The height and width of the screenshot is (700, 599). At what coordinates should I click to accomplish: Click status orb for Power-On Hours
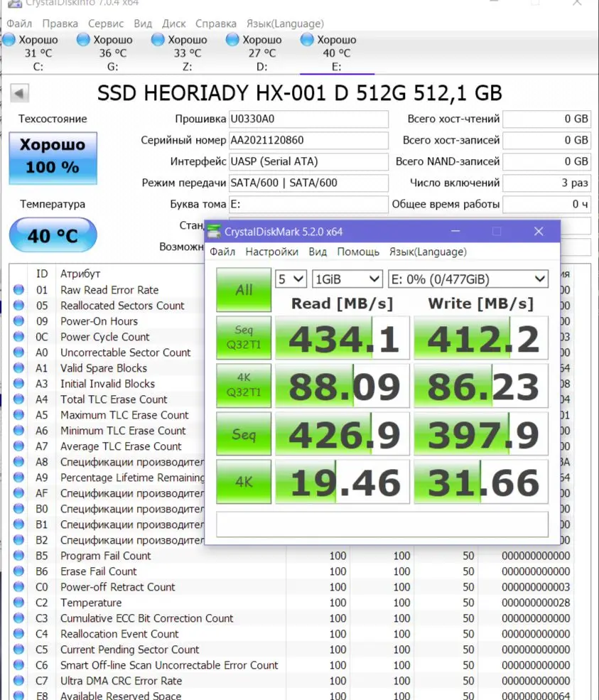(x=18, y=321)
